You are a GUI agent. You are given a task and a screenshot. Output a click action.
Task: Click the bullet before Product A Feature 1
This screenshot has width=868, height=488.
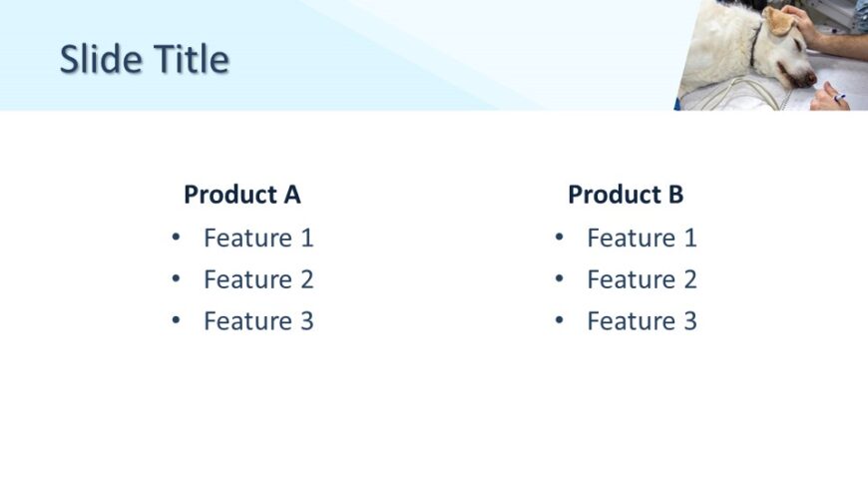176,238
